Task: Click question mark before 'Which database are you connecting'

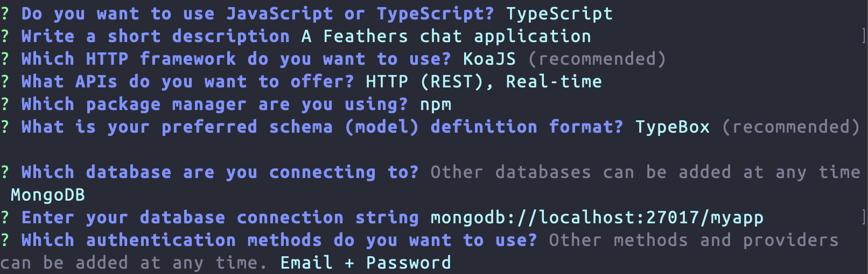Action: point(5,172)
